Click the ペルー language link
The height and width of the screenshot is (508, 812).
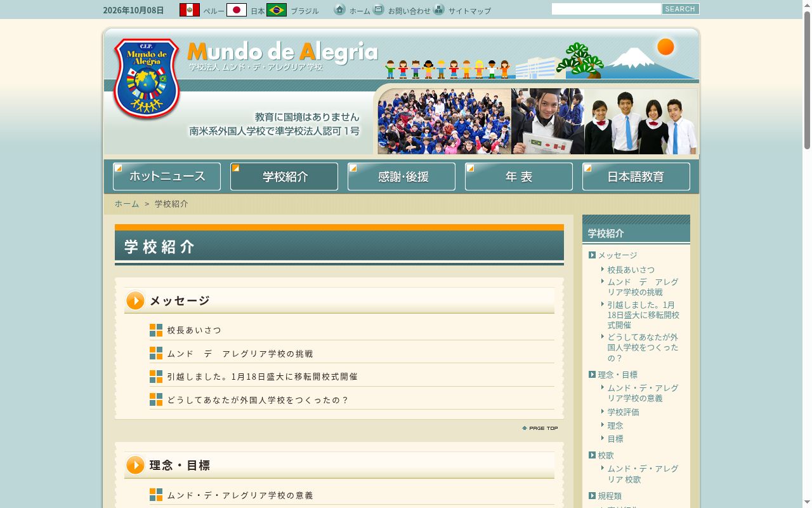(x=214, y=11)
